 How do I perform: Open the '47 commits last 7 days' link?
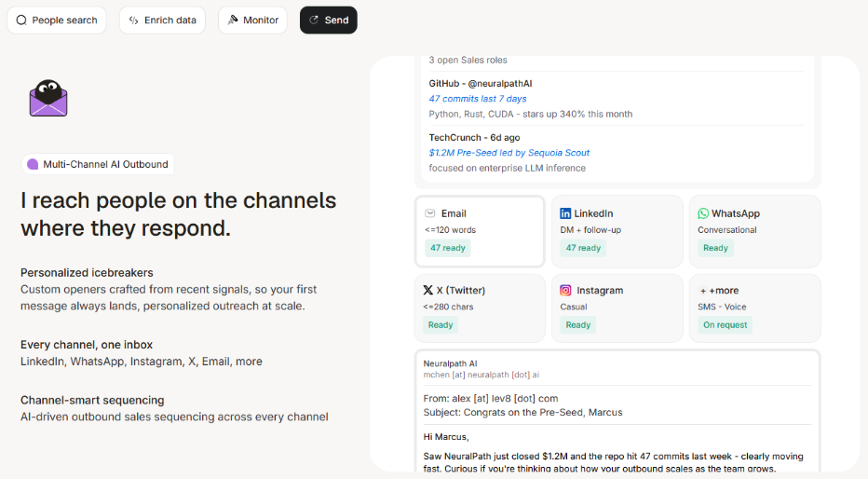point(478,99)
